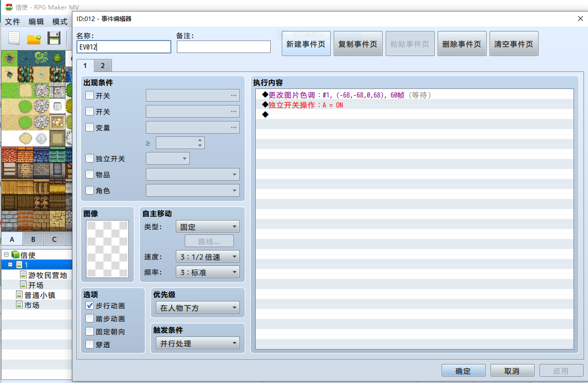Open project via folder icon
The image size is (588, 383).
(x=34, y=38)
